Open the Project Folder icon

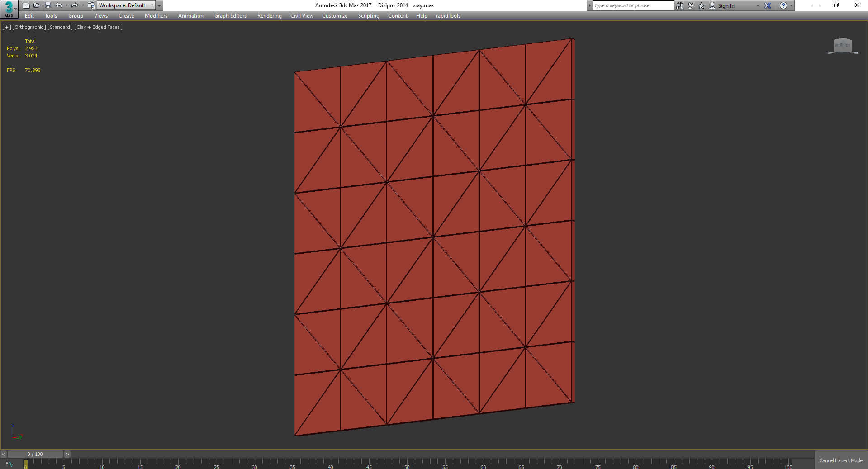coord(91,5)
